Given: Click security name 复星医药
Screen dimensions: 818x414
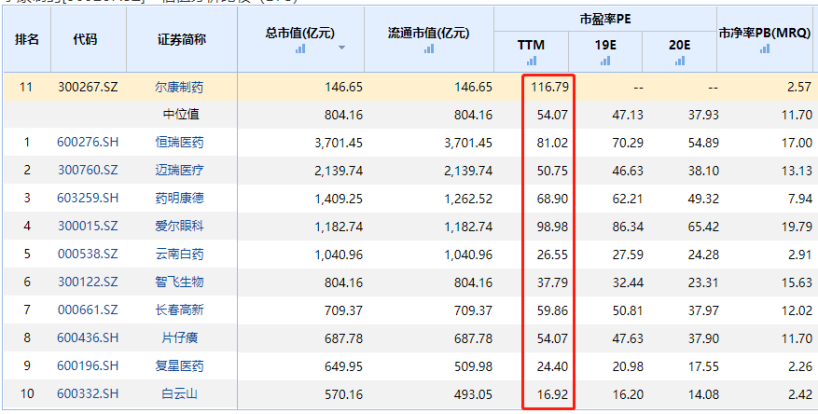Looking at the screenshot, I should 179,366.
